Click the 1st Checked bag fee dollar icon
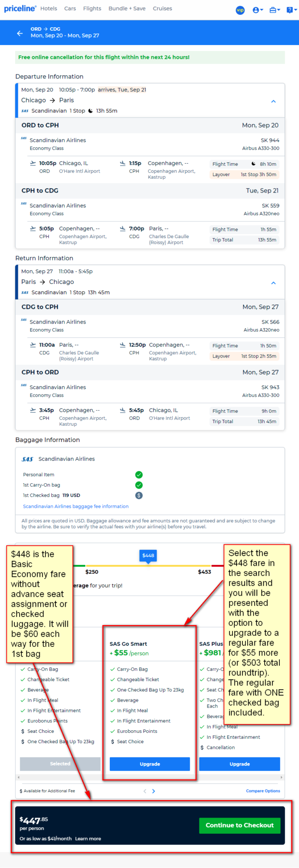Viewport: 299px width, 868px height. pos(139,495)
